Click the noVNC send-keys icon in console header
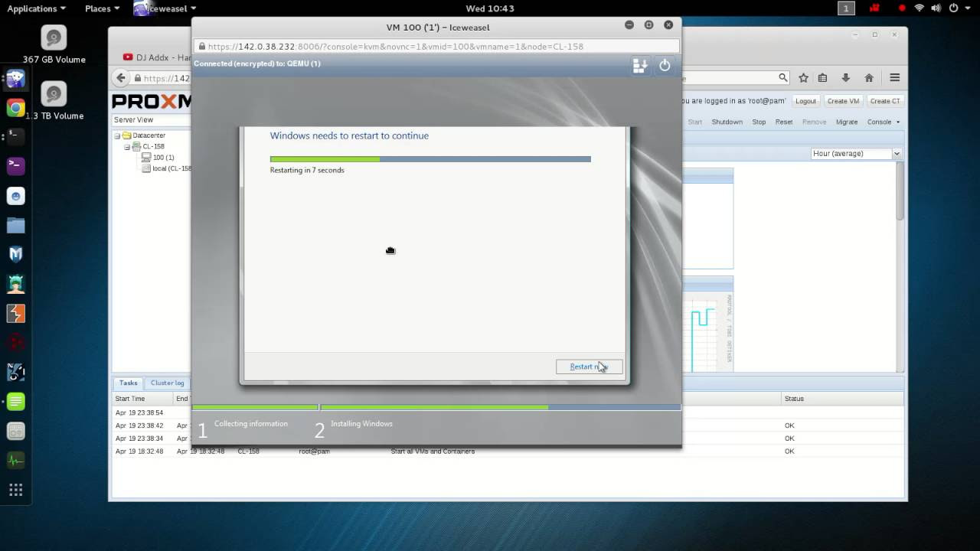Image resolution: width=980 pixels, height=551 pixels. [640, 66]
